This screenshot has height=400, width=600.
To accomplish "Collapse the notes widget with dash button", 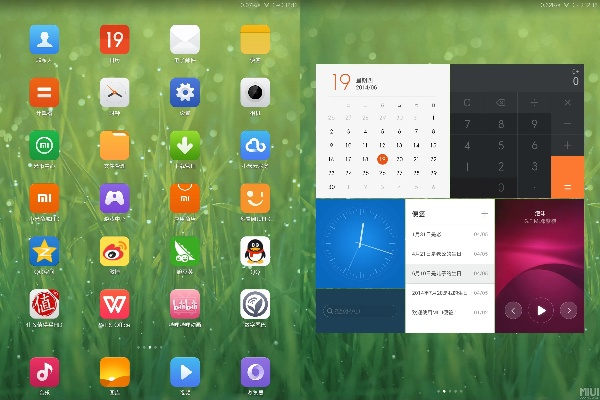I will point(485,213).
